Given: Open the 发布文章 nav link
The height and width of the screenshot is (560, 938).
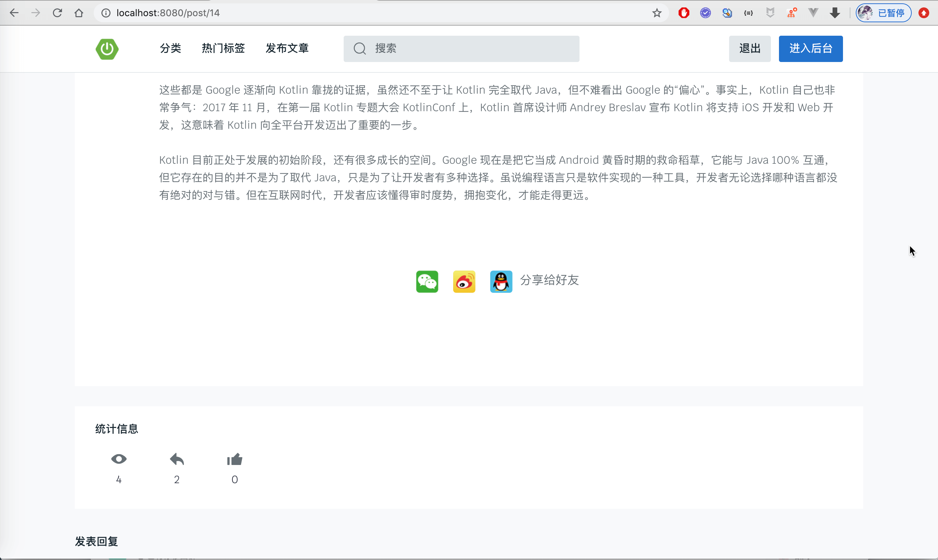Looking at the screenshot, I should click(x=287, y=48).
